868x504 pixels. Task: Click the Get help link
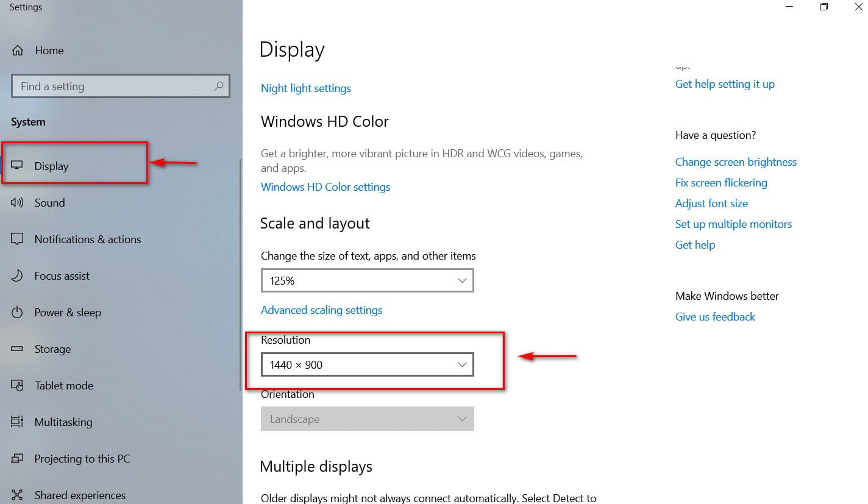click(695, 245)
